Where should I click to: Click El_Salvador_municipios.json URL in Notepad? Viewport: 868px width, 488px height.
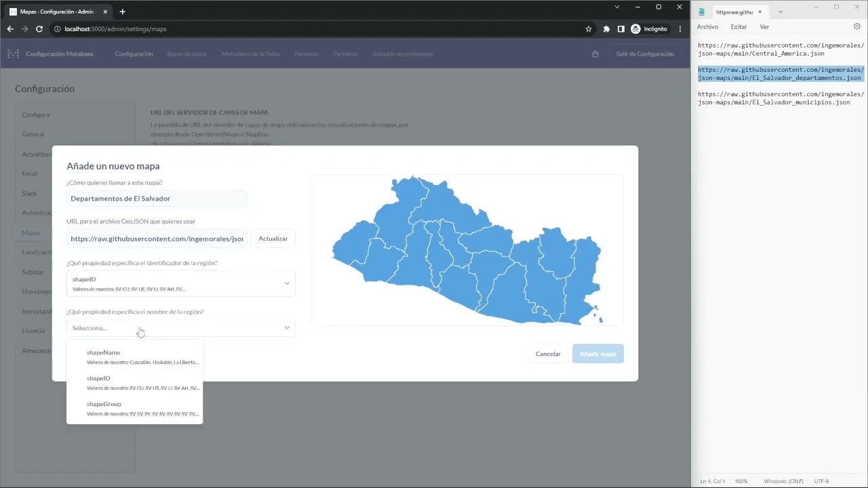coord(781,98)
